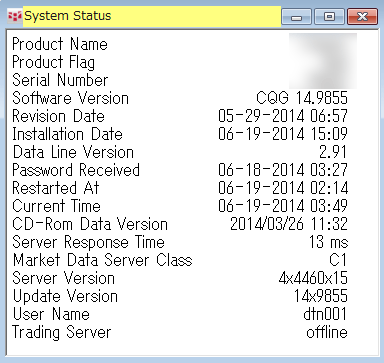This screenshot has width=384, height=363.
Task: Click the Restarted At label
Action: point(56,188)
